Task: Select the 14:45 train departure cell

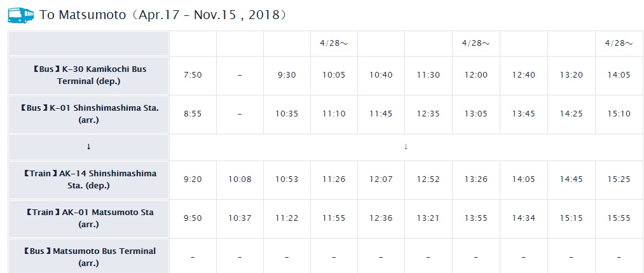Action: 571,179
